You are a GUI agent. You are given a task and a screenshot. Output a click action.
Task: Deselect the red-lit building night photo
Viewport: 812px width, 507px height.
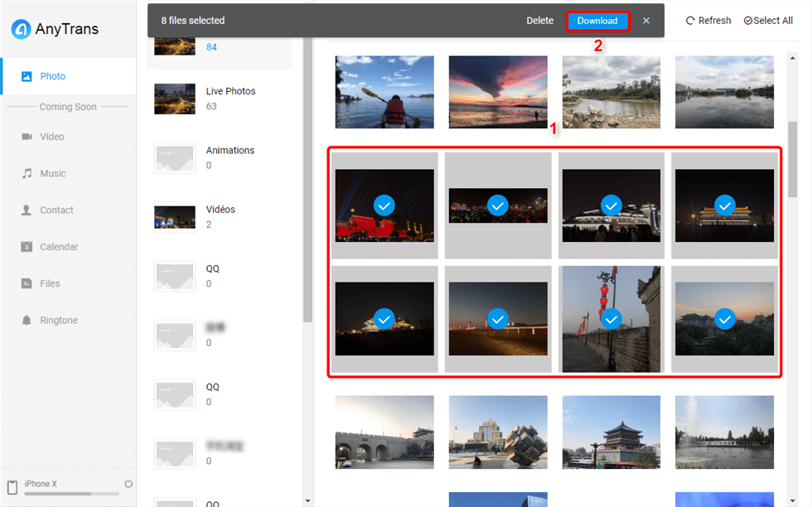(384, 205)
